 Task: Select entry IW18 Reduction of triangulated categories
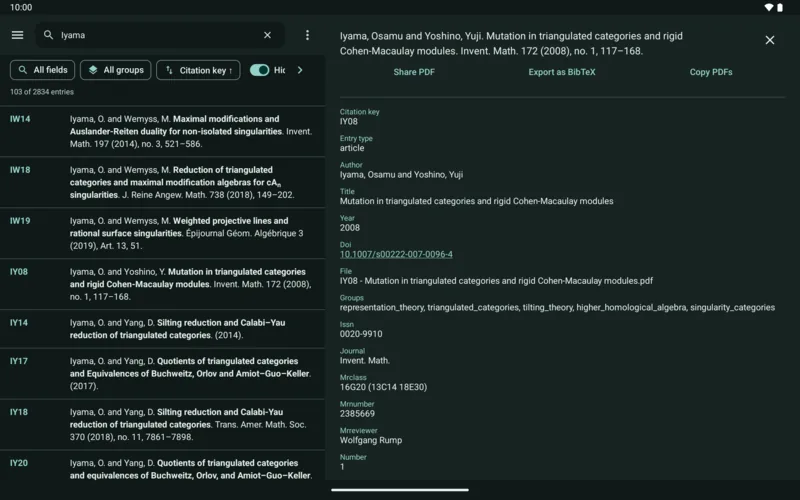point(162,182)
